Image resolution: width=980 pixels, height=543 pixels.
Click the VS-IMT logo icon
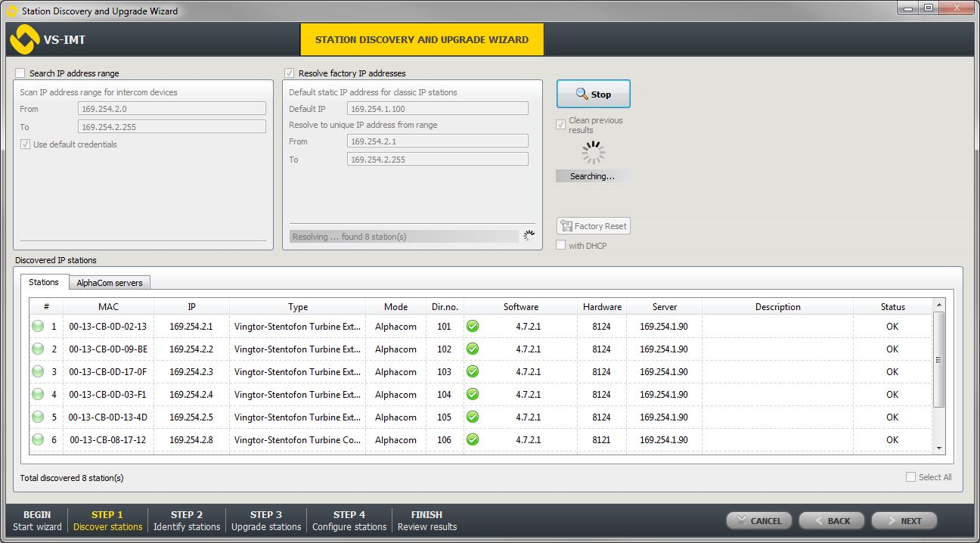tap(23, 39)
